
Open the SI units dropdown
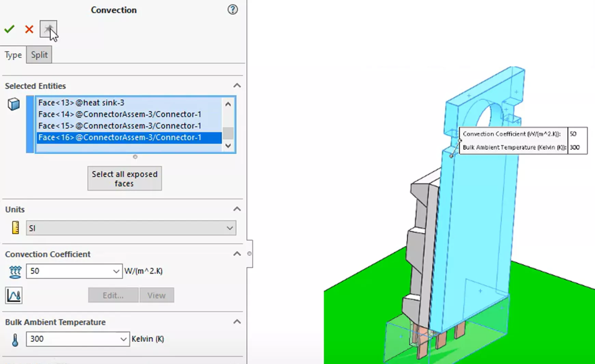click(230, 228)
